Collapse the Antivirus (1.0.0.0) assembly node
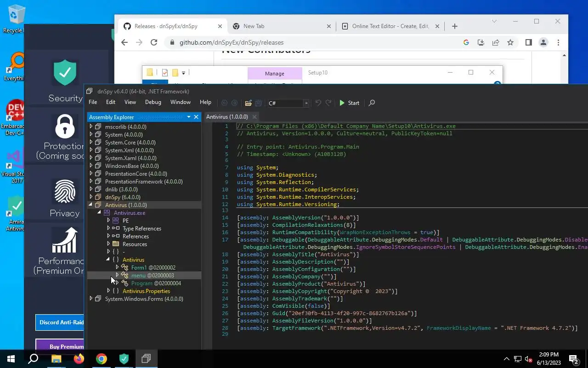This screenshot has height=368, width=588. 91,205
